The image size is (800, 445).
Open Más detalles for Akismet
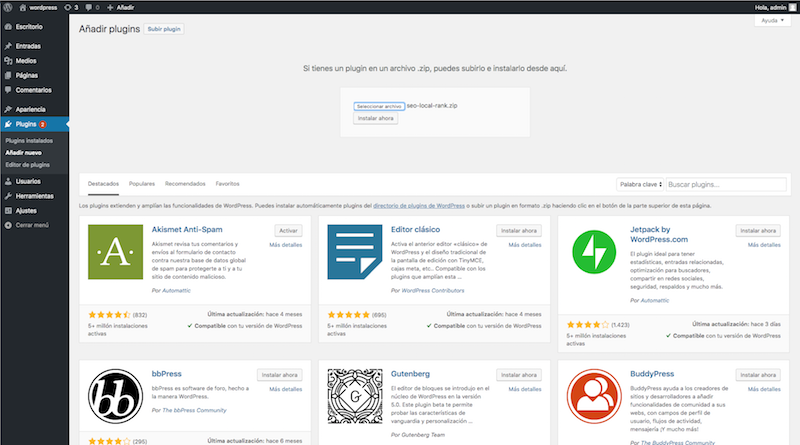pyautogui.click(x=286, y=245)
